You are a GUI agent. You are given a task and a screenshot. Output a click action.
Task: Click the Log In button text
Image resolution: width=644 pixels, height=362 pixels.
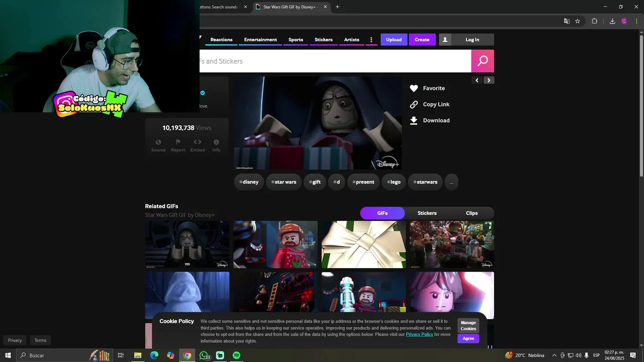[472, 40]
